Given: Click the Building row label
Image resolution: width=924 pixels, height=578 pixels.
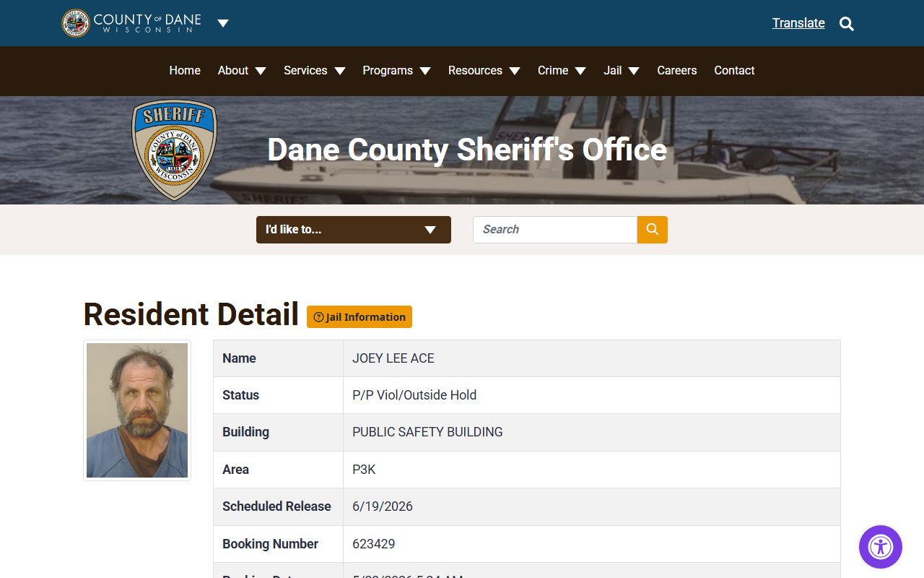Looking at the screenshot, I should tap(245, 432).
